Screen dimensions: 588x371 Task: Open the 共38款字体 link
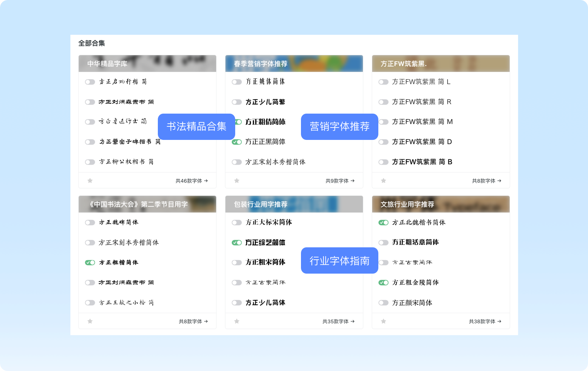coord(485,321)
